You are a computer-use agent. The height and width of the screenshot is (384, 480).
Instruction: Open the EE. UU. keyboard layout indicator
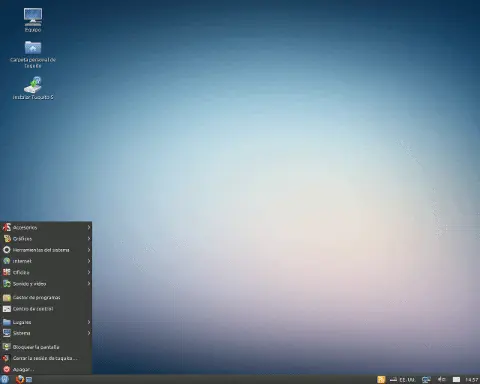click(x=403, y=380)
